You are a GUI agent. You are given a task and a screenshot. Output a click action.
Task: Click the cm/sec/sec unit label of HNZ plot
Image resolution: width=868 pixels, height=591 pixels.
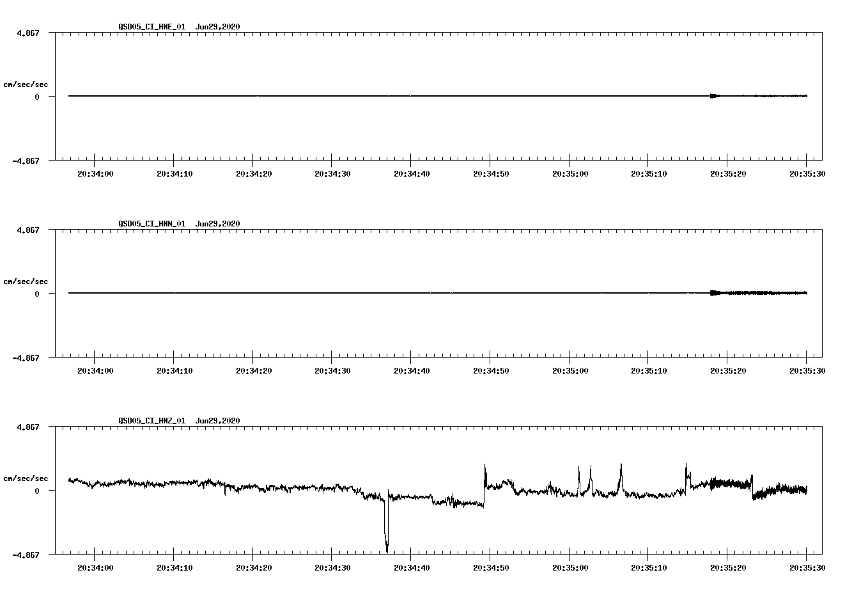tap(26, 478)
